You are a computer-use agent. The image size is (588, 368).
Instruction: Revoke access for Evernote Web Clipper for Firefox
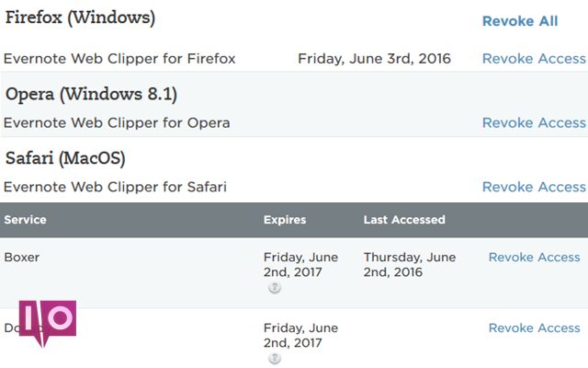point(534,59)
